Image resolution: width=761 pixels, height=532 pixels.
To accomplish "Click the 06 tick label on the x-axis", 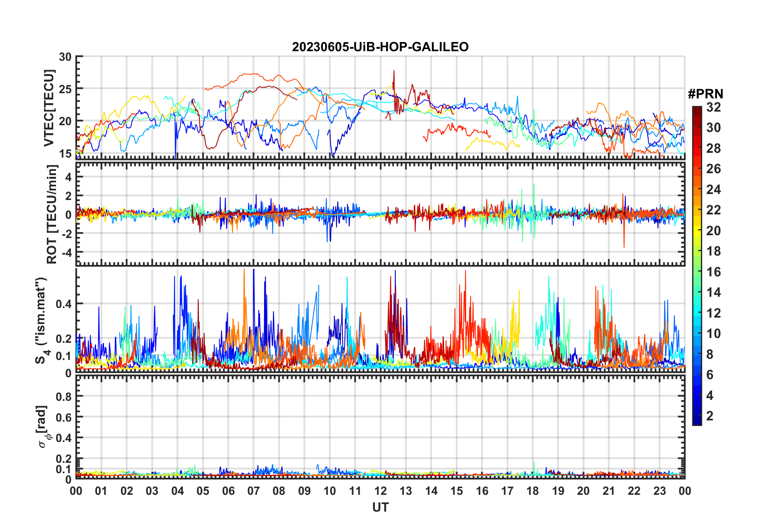I will (228, 491).
